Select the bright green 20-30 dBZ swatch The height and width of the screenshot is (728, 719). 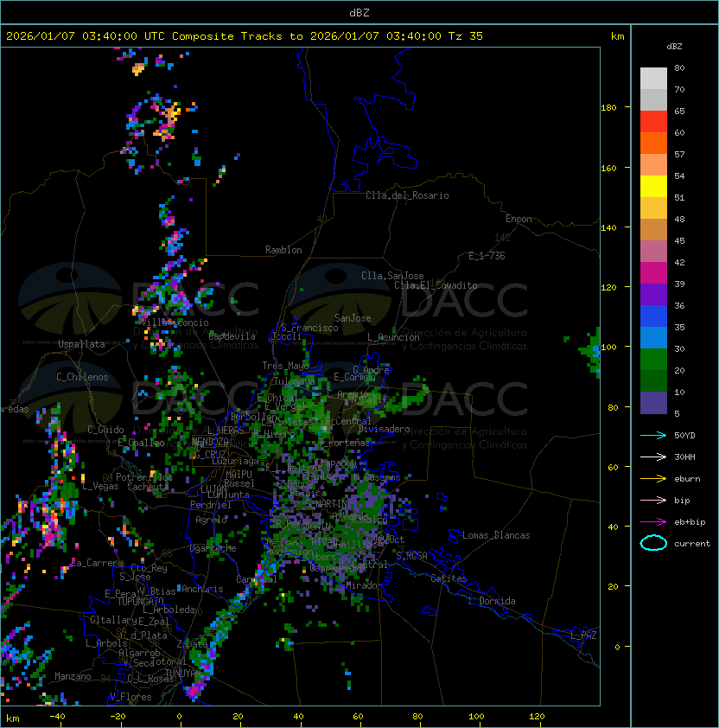coord(653,360)
